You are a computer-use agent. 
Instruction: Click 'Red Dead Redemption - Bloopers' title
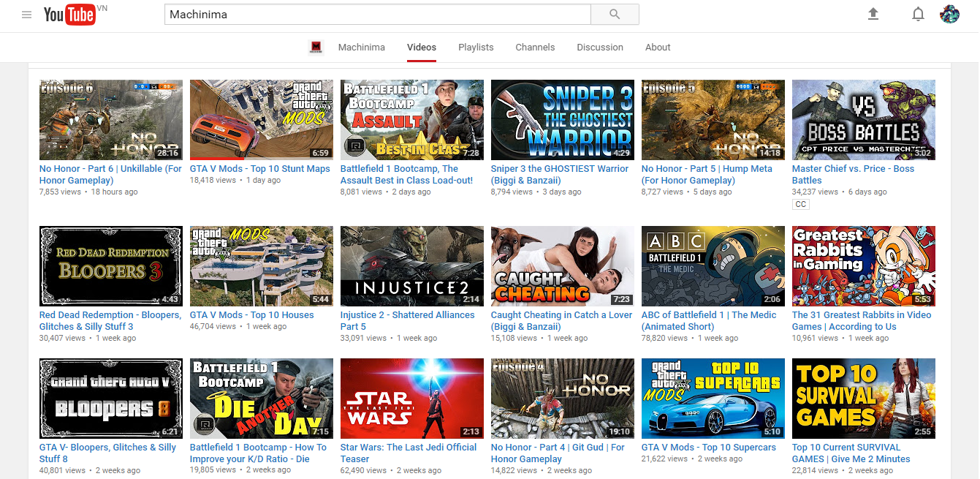pyautogui.click(x=110, y=320)
